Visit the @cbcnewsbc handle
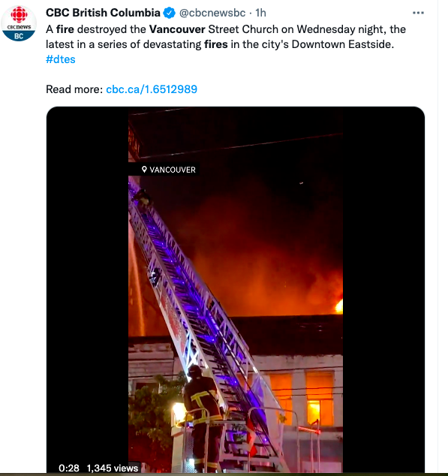Image resolution: width=448 pixels, height=476 pixels. coord(212,13)
